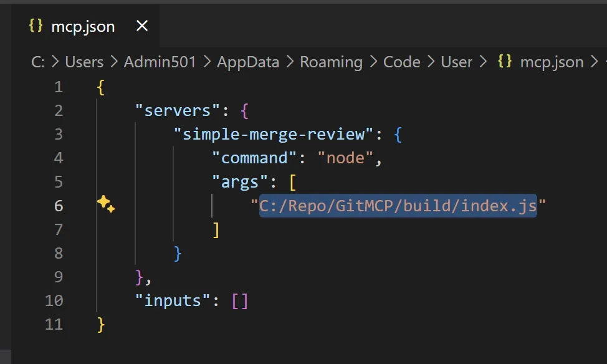Close the mcp.json editor tab
Viewport: 607px width, 364px height.
142,26
